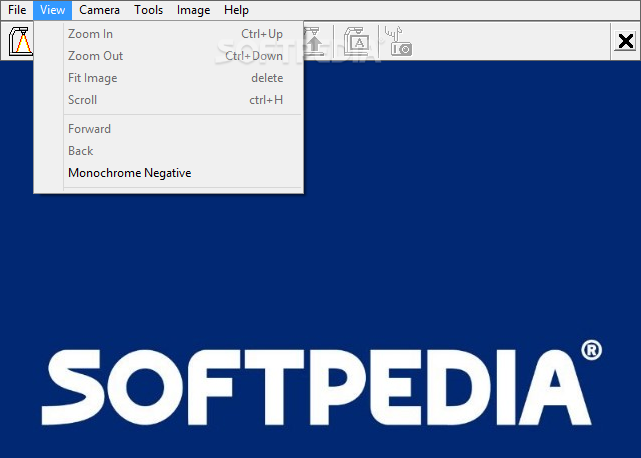Click the camera upload arrow toolbar icon
Viewport: 641px width, 458px height.
tap(315, 41)
